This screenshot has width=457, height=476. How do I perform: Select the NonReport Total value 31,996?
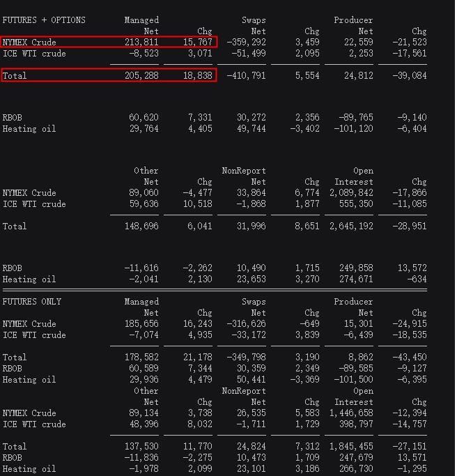[251, 227]
